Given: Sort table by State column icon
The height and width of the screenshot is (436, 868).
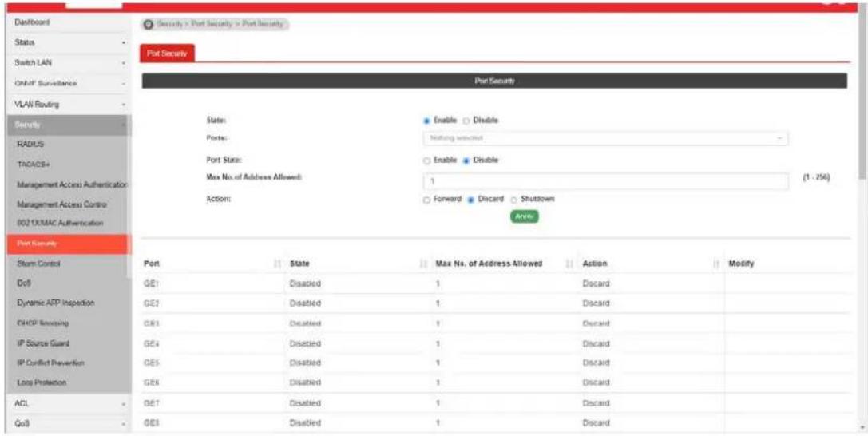Looking at the screenshot, I should 424,264.
